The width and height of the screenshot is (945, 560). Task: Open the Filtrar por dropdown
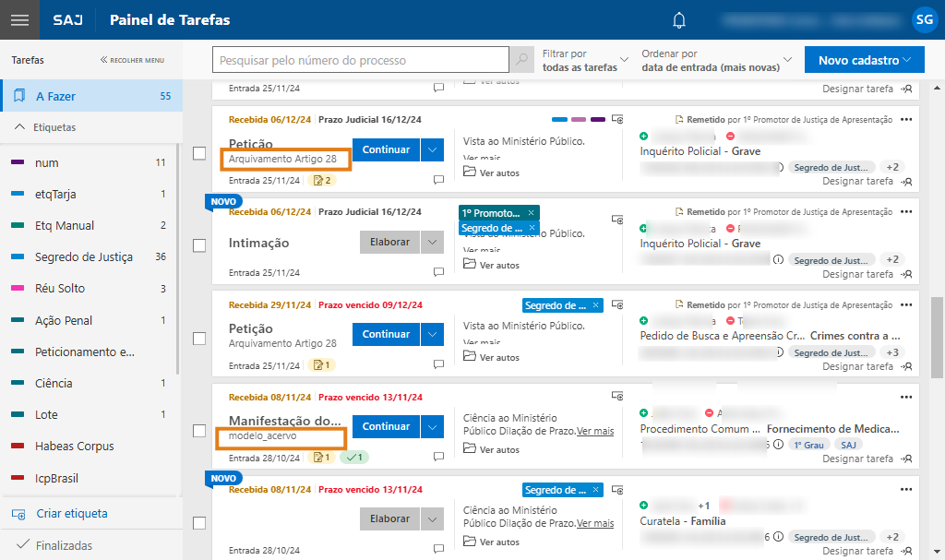pyautogui.click(x=586, y=61)
